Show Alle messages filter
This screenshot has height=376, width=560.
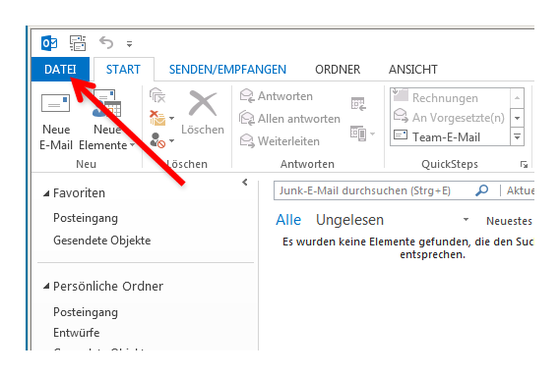(288, 220)
